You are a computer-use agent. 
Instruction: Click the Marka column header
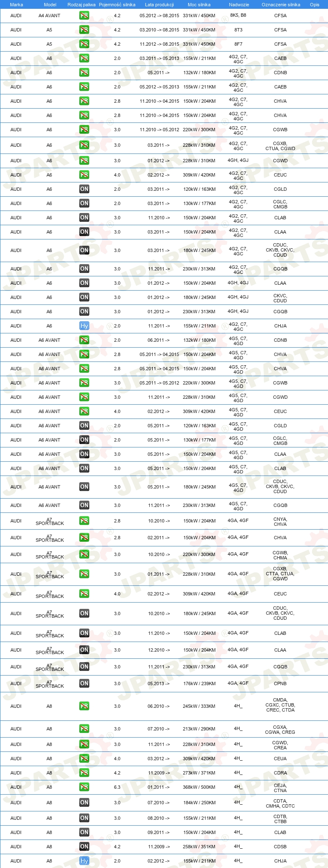tap(16, 5)
